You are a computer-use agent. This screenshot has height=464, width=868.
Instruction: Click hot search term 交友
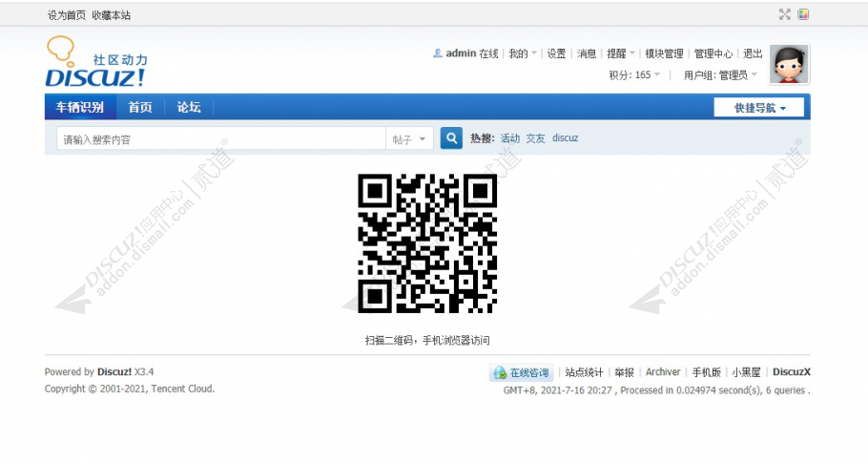click(x=535, y=138)
